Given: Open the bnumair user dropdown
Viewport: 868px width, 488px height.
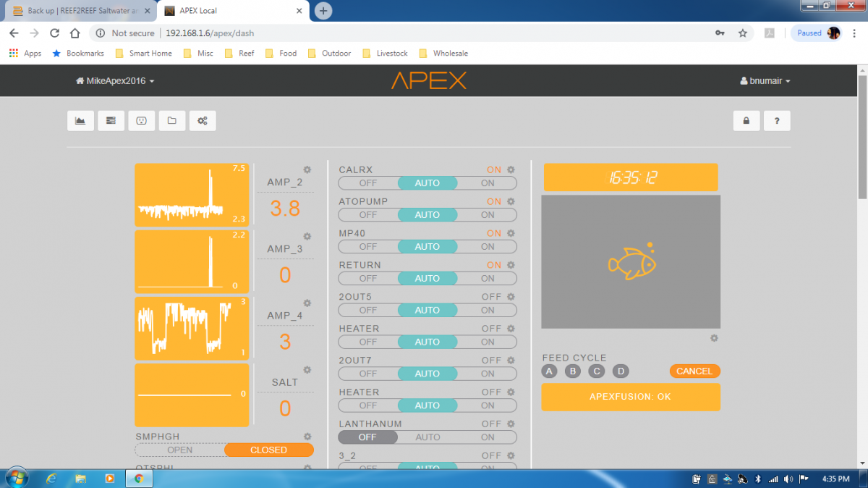Looking at the screenshot, I should coord(765,81).
